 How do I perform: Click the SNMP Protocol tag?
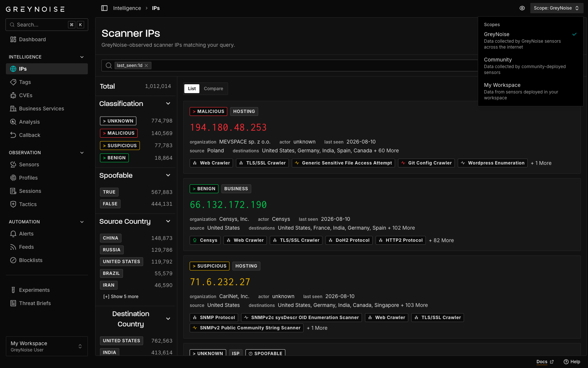click(214, 318)
